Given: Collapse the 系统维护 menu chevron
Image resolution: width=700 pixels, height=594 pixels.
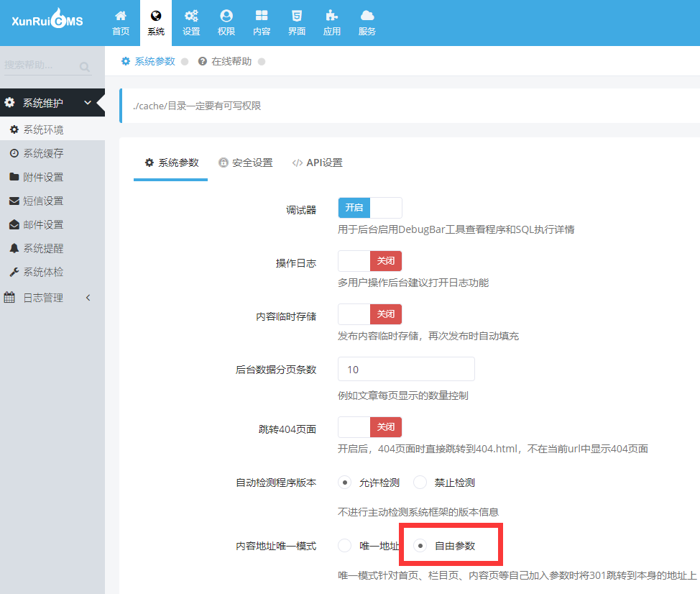Looking at the screenshot, I should [x=88, y=103].
